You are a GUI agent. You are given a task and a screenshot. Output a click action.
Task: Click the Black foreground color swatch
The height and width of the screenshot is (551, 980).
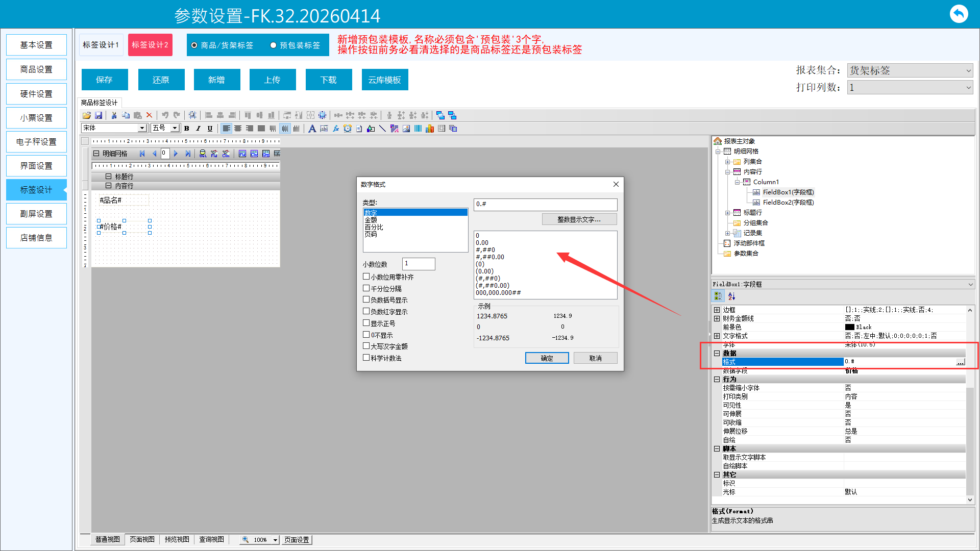click(850, 327)
